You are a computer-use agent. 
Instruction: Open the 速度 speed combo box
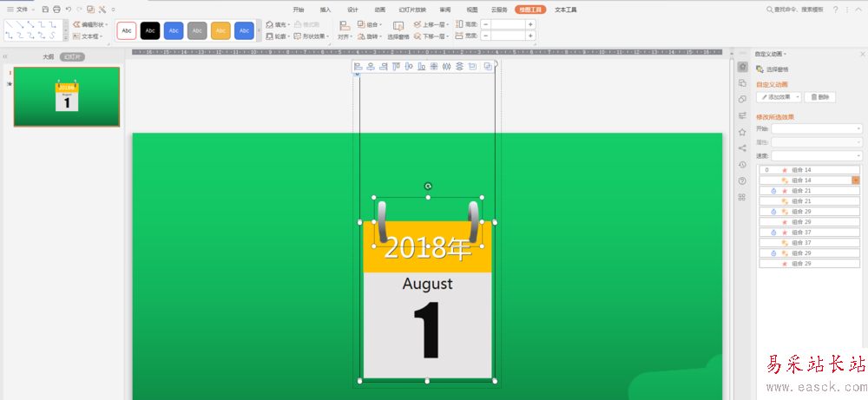817,156
